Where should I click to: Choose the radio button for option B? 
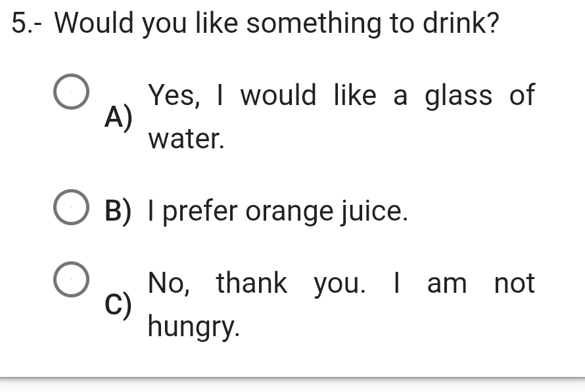tap(70, 210)
